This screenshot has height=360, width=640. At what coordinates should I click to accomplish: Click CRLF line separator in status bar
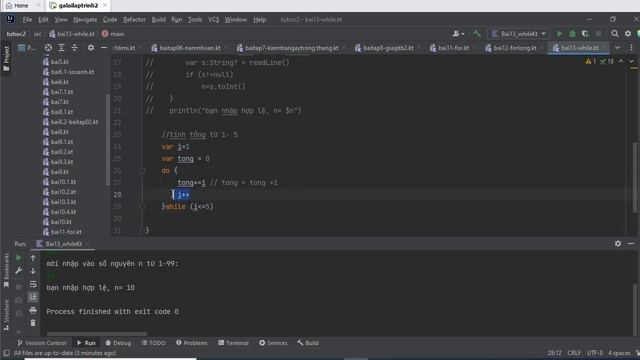(x=574, y=353)
